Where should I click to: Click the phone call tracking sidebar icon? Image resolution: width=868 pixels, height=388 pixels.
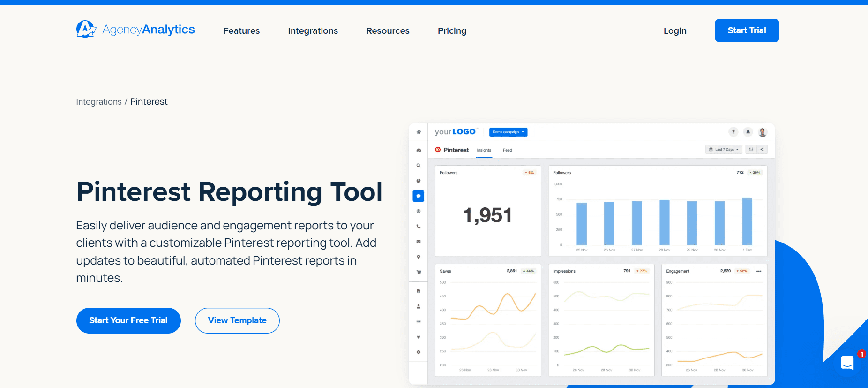click(419, 227)
